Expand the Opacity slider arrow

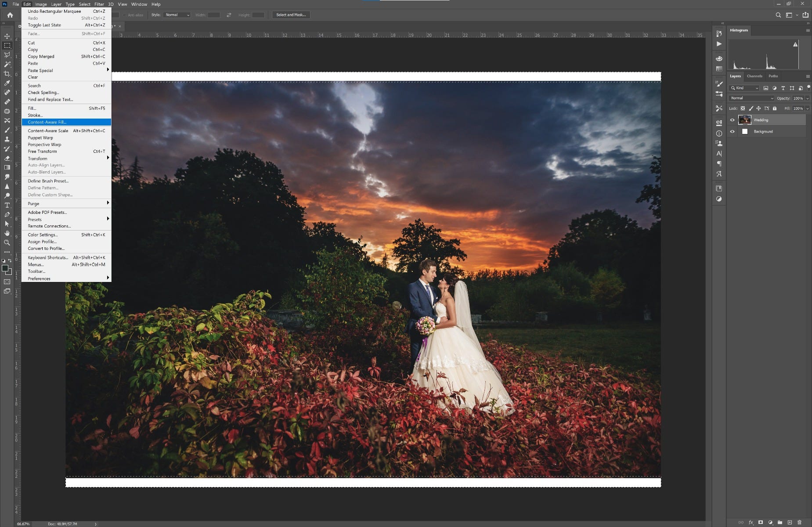(x=807, y=98)
